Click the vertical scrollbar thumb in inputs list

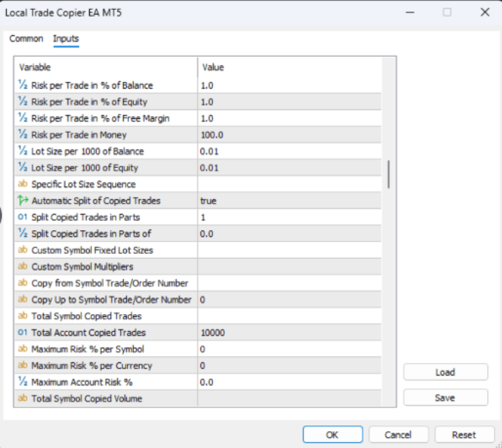click(x=388, y=174)
